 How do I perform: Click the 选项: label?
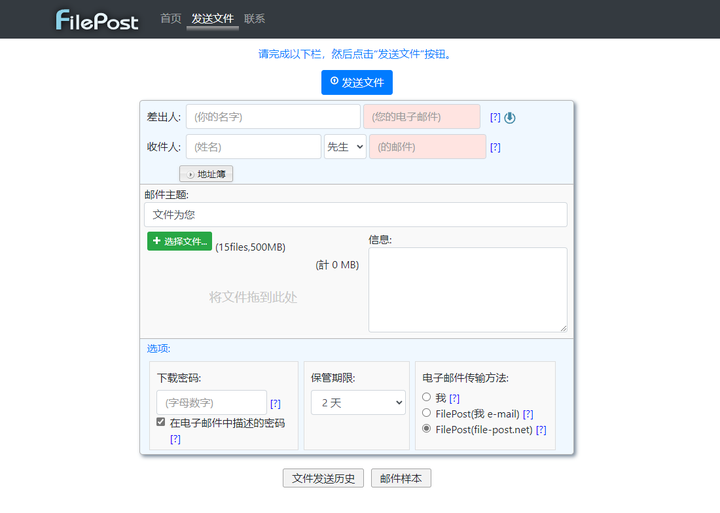159,349
